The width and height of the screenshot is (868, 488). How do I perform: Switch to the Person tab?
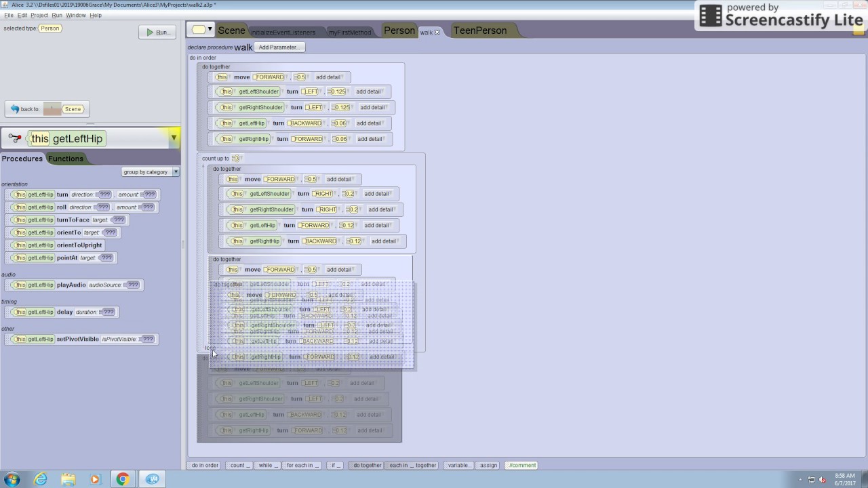[x=399, y=30]
